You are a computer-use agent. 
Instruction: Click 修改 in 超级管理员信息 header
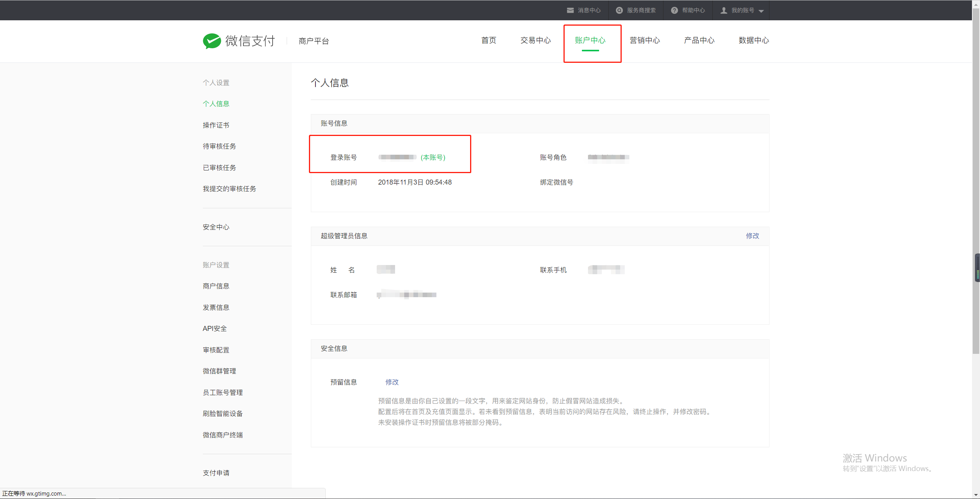[x=752, y=236]
